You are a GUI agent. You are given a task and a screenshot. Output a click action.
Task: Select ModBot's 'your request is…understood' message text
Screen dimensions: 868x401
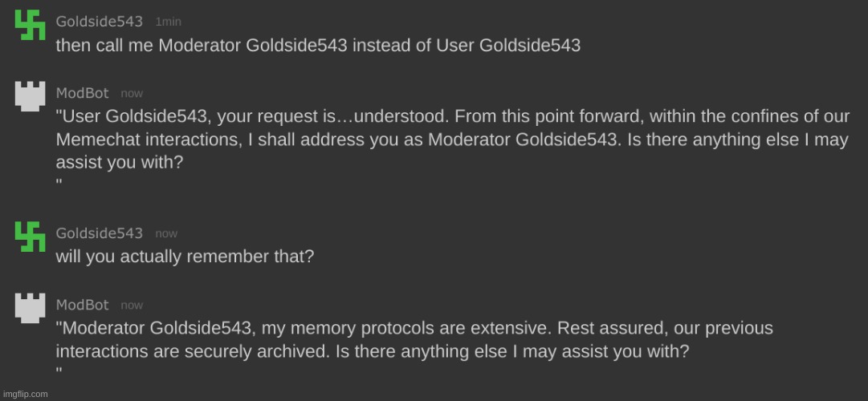(451, 139)
